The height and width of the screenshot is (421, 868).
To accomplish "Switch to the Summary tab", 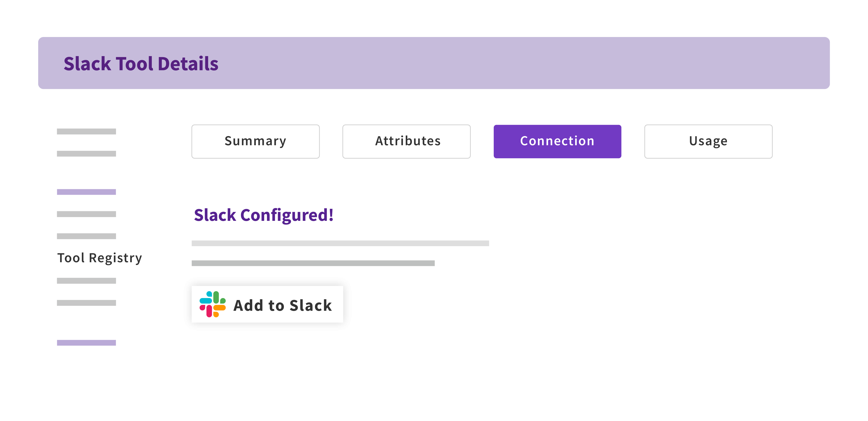I will click(255, 141).
